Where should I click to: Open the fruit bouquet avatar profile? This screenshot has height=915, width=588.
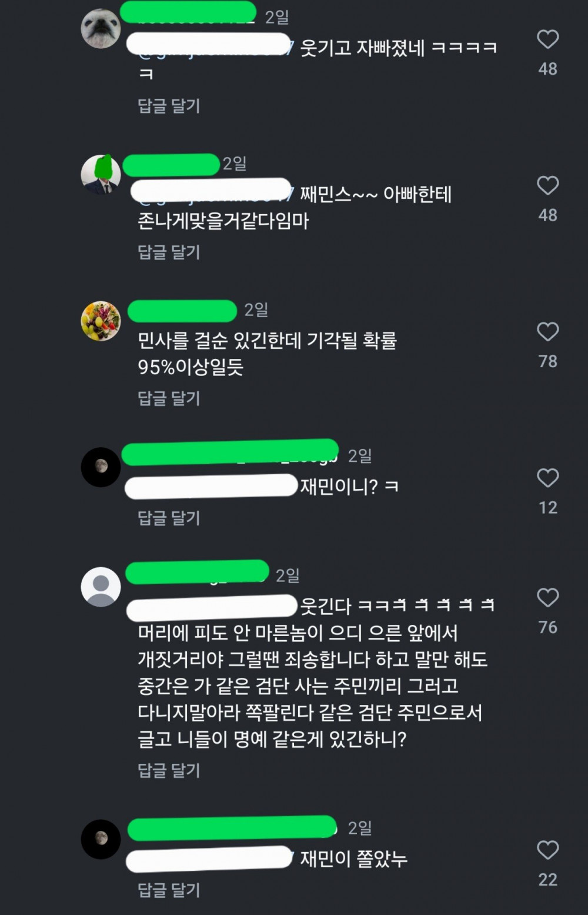[x=101, y=321]
